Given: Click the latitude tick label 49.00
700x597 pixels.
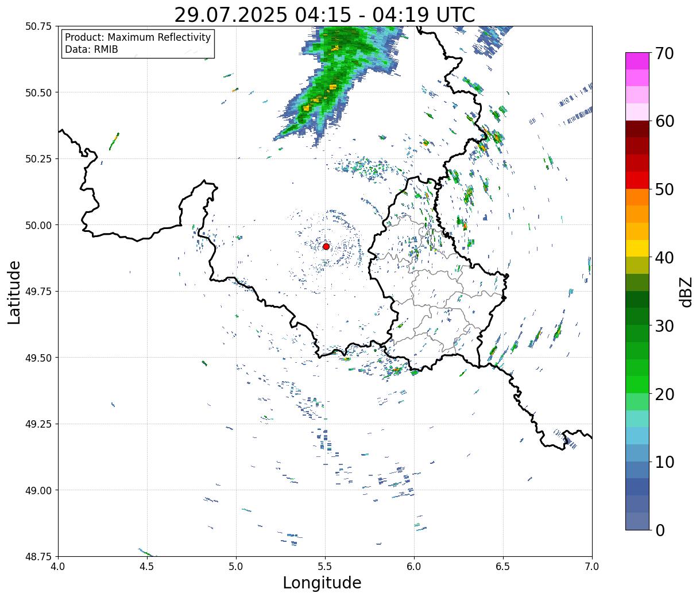Looking at the screenshot, I should [x=38, y=490].
